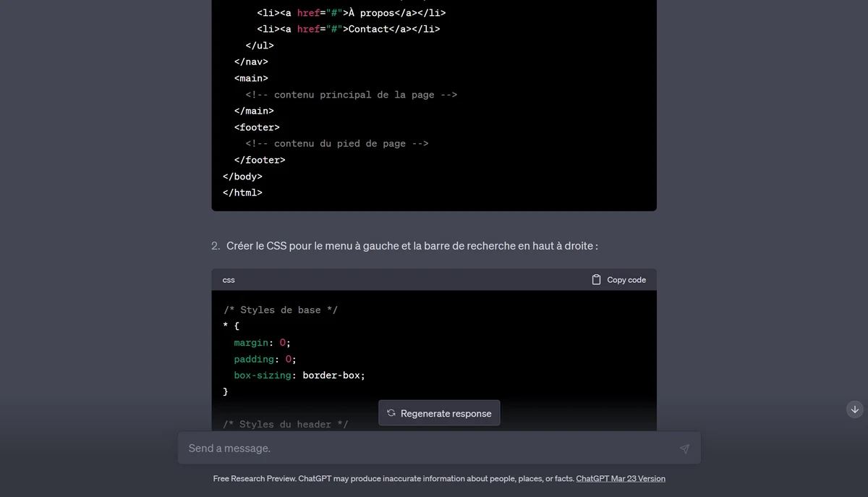Image resolution: width=868 pixels, height=497 pixels.
Task: Click the Free Research Preview disclaimer text
Action: [x=393, y=478]
